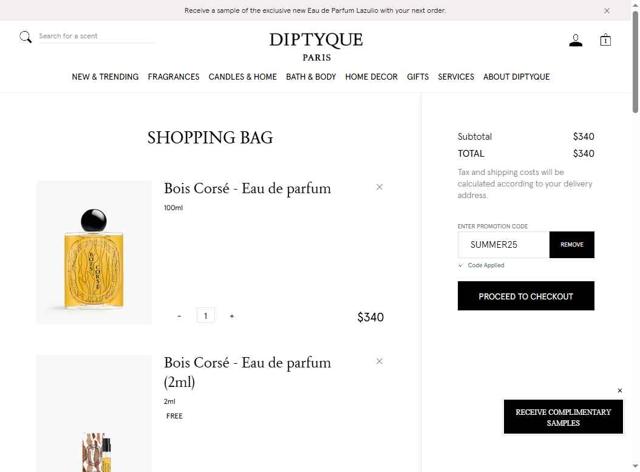The image size is (640, 472).
Task: Decrease quantity with the minus button
Action: coord(179,316)
